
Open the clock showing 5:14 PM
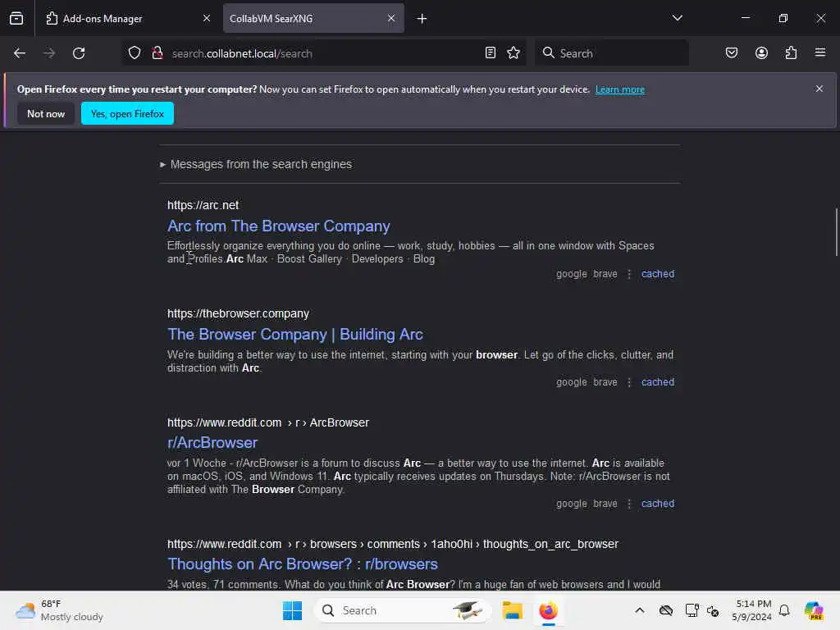click(752, 610)
